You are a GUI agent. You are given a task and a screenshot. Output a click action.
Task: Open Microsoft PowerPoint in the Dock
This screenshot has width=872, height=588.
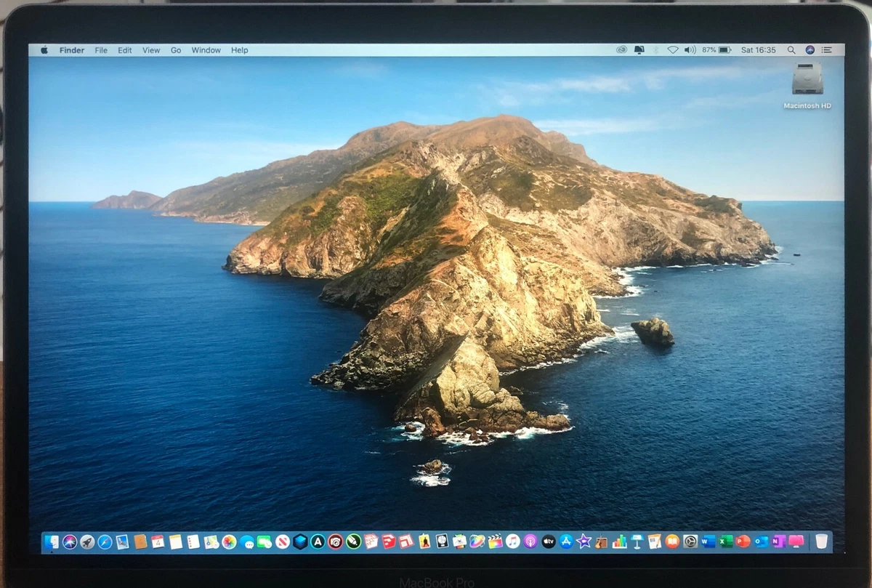(x=743, y=541)
